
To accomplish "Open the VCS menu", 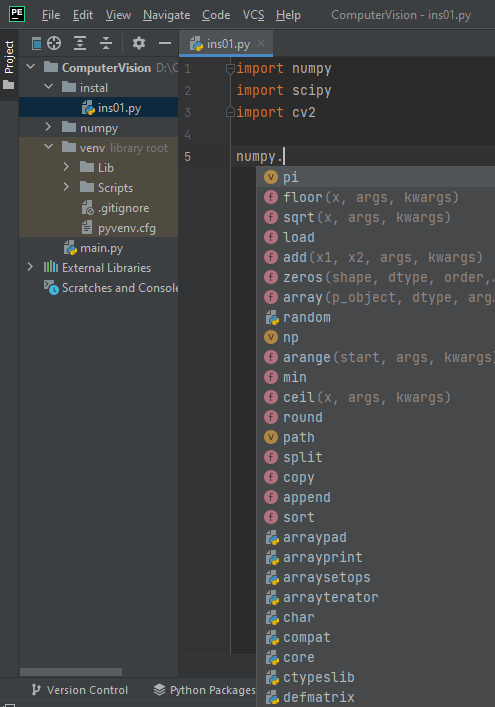I will (253, 15).
